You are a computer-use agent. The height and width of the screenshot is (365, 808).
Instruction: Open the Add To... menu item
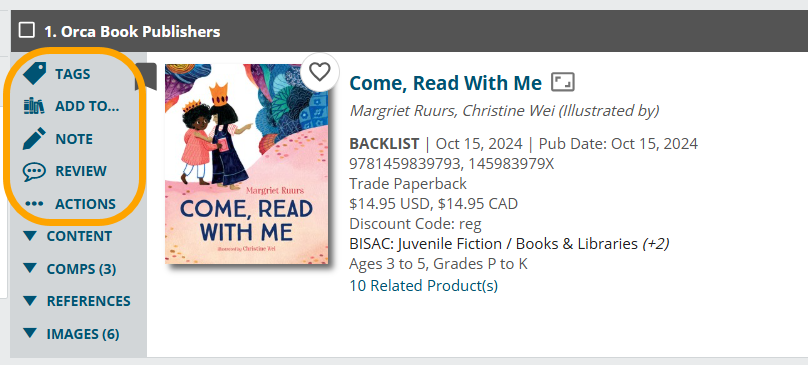click(87, 106)
